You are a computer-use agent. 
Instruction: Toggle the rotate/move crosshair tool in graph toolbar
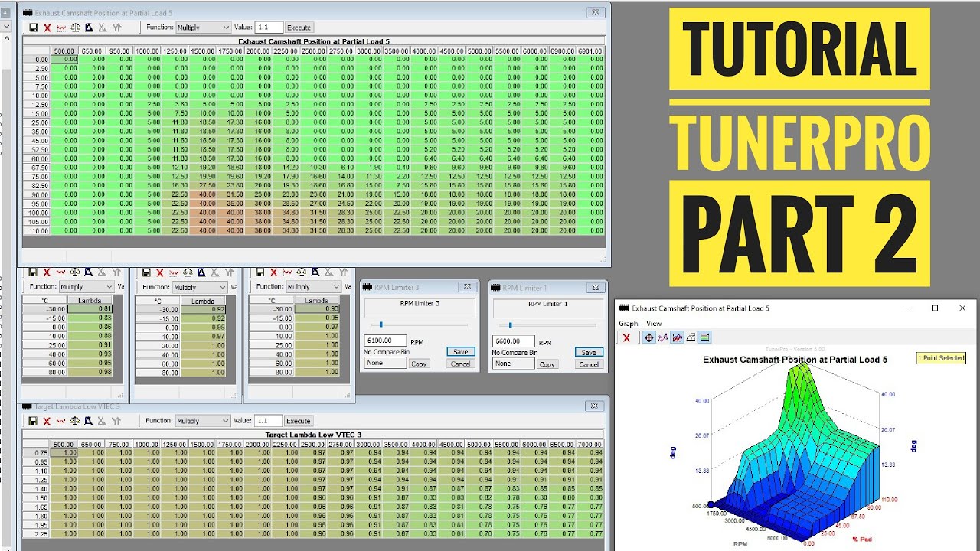[x=649, y=337]
